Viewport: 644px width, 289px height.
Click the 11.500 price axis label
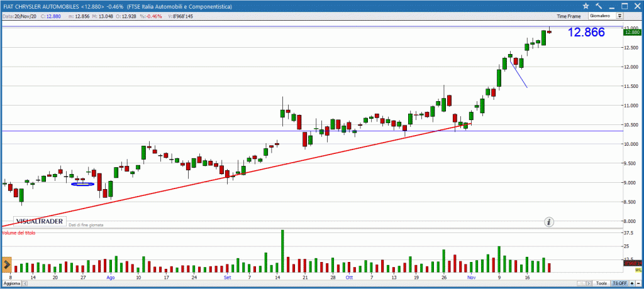(631, 86)
